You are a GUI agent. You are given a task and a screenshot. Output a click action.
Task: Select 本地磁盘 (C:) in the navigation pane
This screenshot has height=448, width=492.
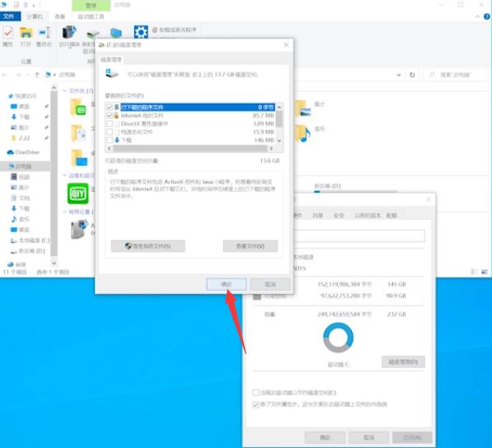[30, 240]
